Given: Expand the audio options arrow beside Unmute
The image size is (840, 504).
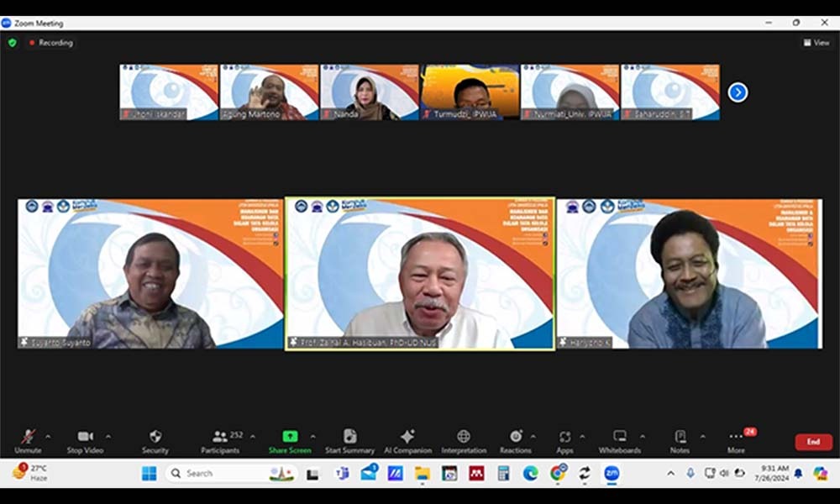Looking at the screenshot, I should click(x=48, y=437).
